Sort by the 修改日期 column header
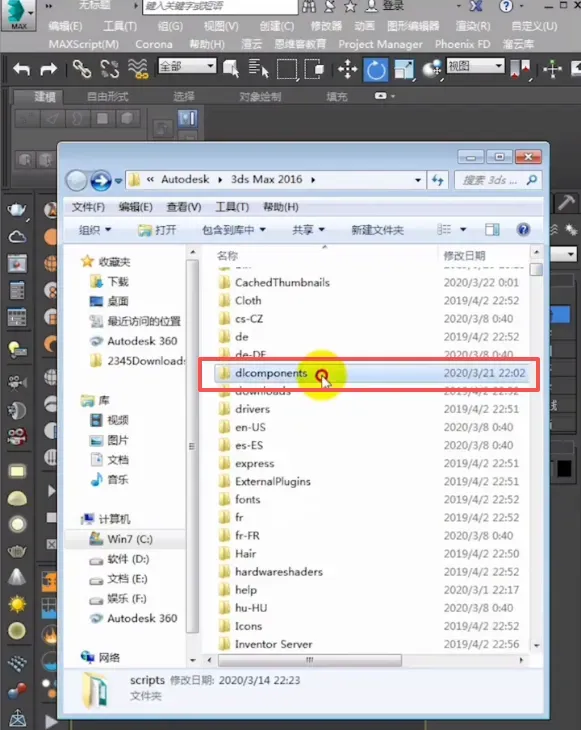This screenshot has height=730, width=581. (464, 256)
